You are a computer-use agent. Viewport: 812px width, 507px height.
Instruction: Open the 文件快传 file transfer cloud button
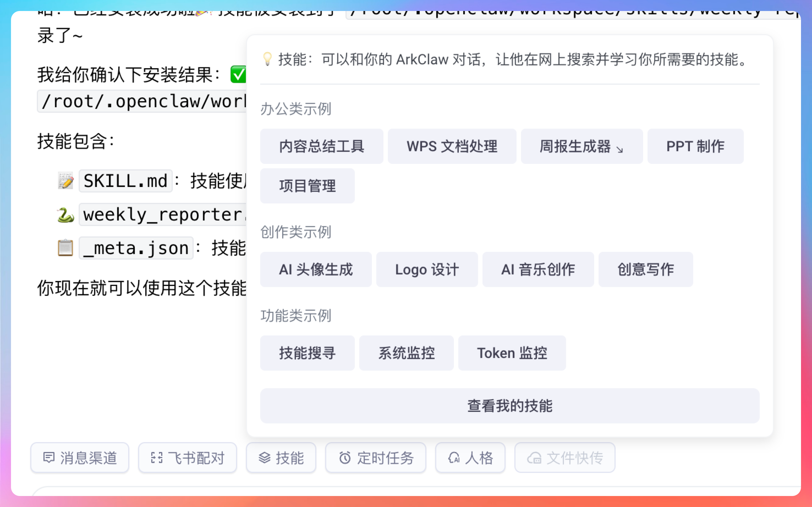click(565, 458)
